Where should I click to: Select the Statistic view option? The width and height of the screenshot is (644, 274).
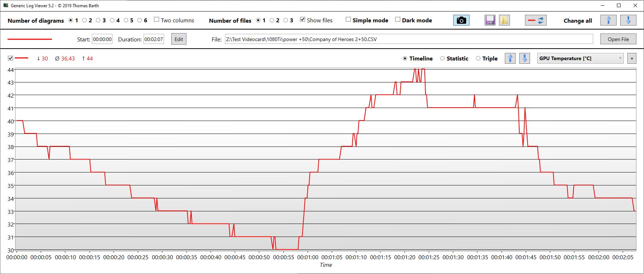[442, 59]
